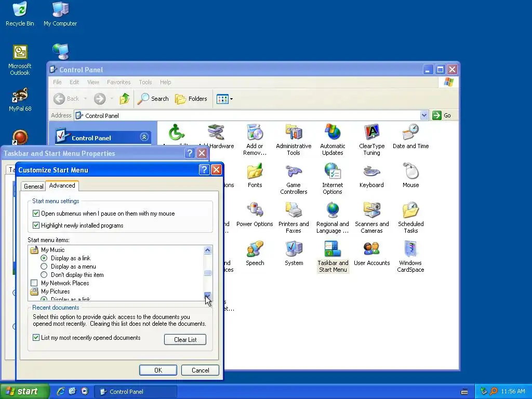Open Automatic Updates applet

tap(332, 140)
